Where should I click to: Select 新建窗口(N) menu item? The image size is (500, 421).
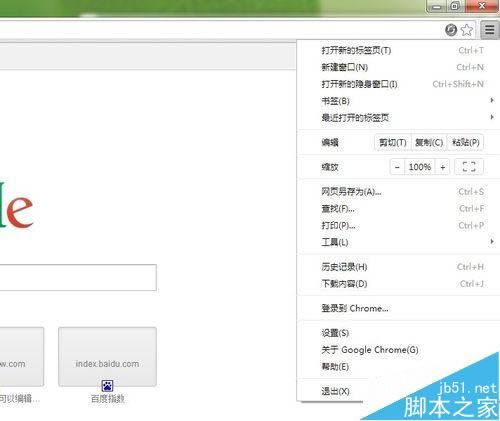[x=398, y=67]
